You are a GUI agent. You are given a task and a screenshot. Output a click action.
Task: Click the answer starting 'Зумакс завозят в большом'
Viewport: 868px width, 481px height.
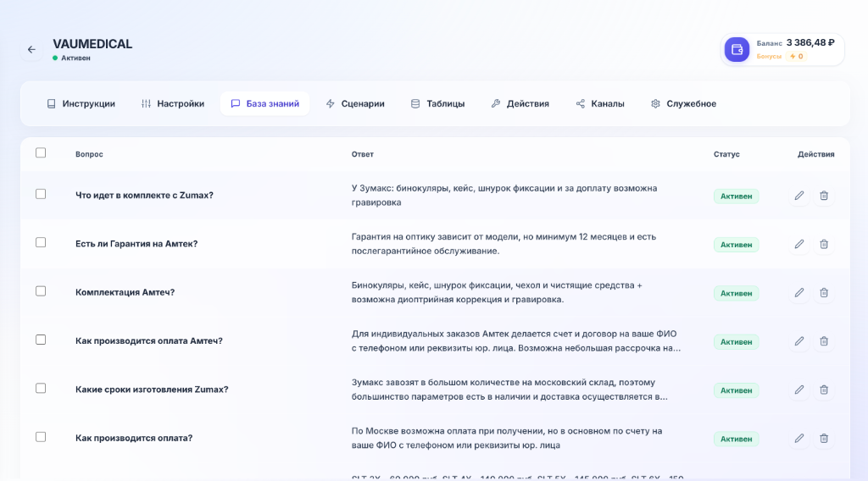[x=509, y=390]
